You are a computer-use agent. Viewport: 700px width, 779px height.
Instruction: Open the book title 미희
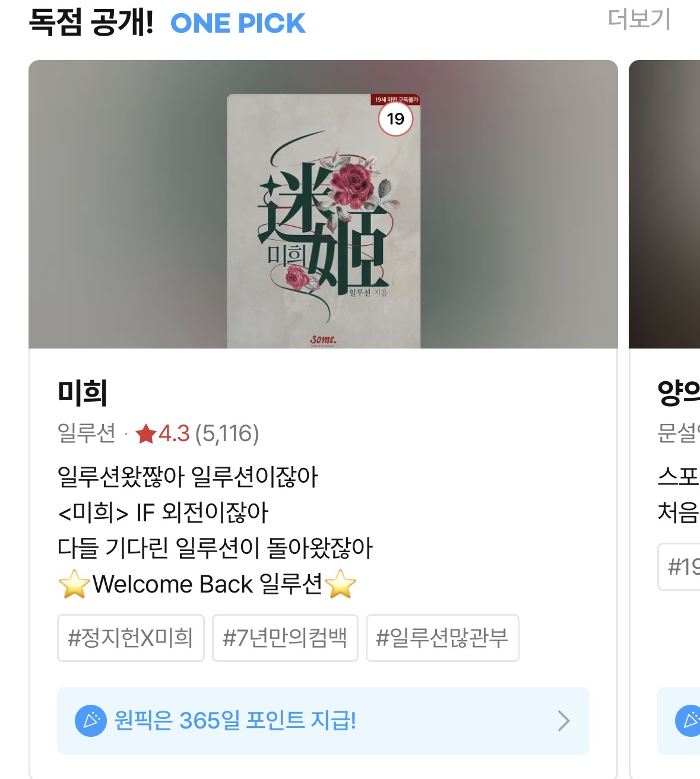coord(83,392)
